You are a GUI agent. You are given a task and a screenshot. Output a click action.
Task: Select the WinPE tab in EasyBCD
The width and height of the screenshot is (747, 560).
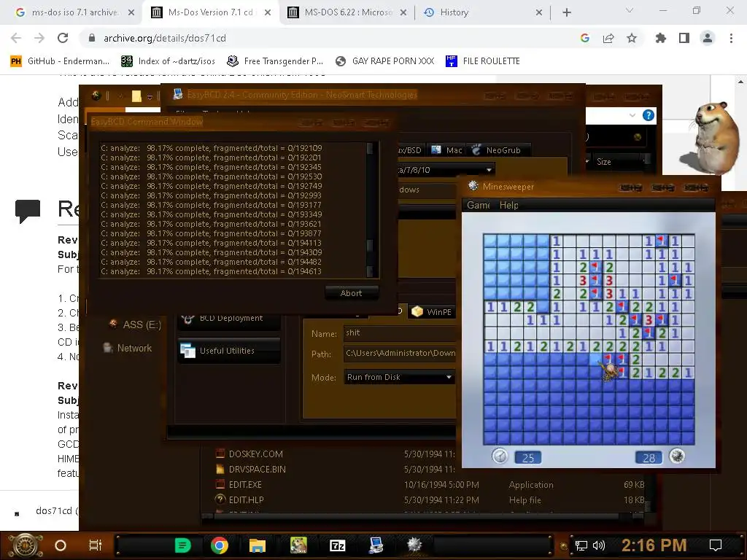coord(432,312)
